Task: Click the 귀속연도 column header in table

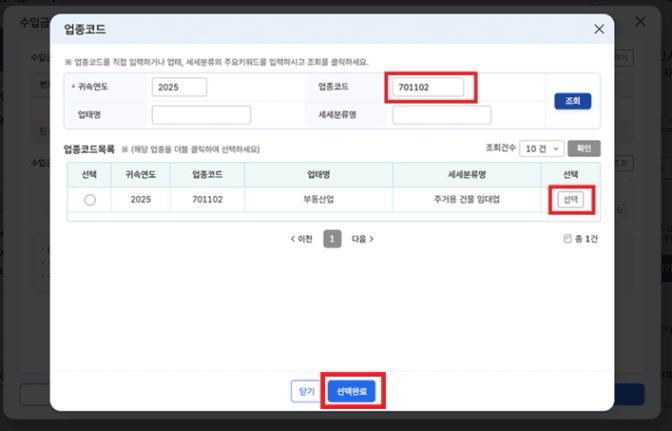Action: 141,174
